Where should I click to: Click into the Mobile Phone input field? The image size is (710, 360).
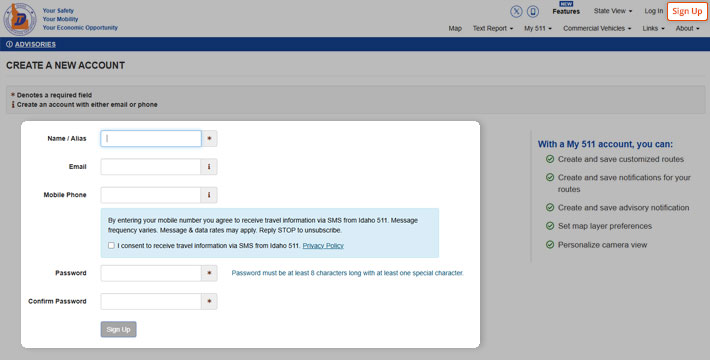click(x=151, y=195)
